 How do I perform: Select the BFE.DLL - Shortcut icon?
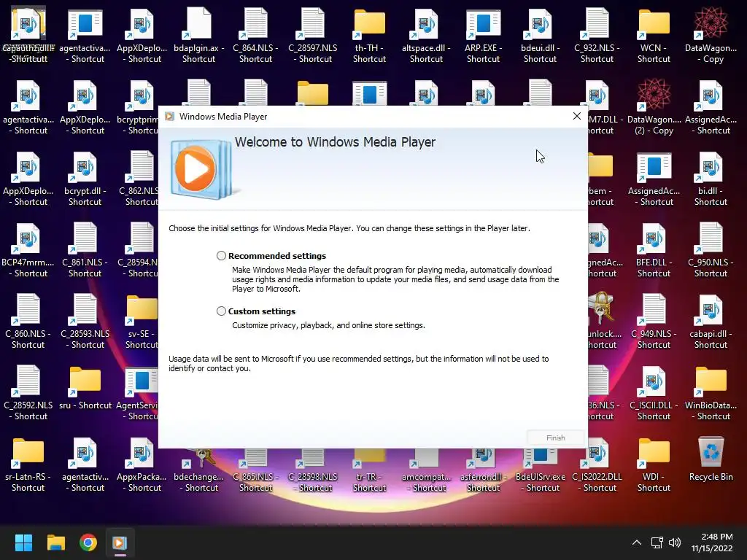click(x=654, y=251)
